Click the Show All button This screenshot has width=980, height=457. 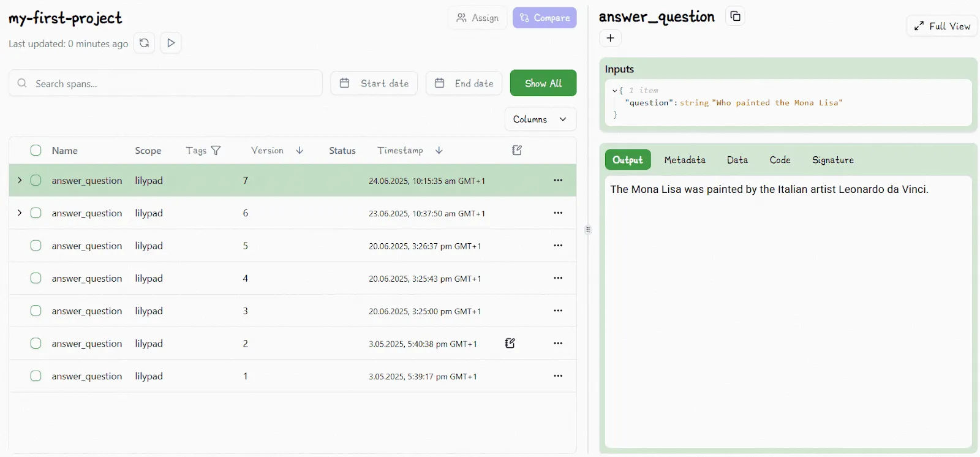point(543,83)
